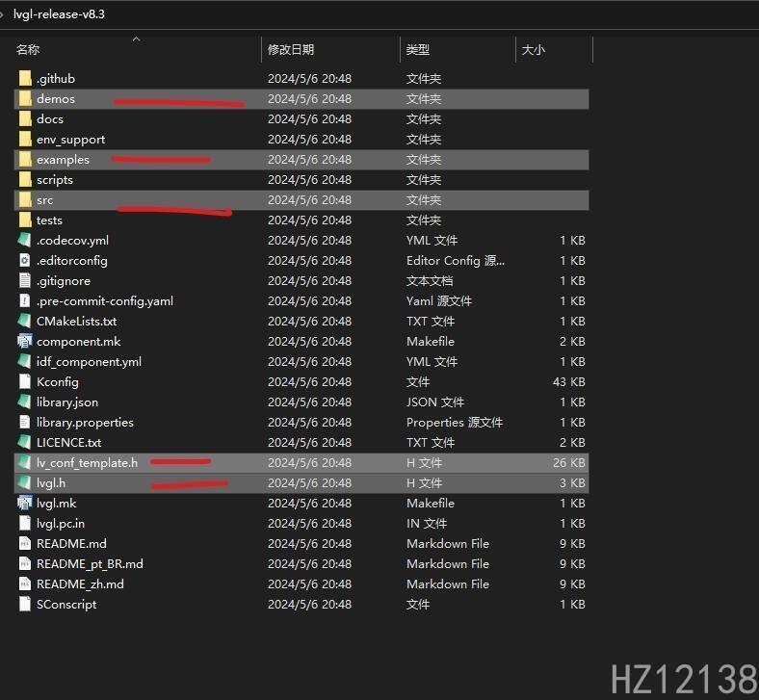Click the README_zh.md file icon

(25, 584)
